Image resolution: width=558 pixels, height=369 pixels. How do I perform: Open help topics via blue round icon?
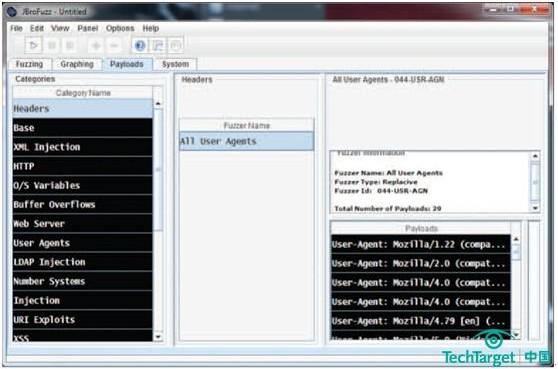pos(140,45)
